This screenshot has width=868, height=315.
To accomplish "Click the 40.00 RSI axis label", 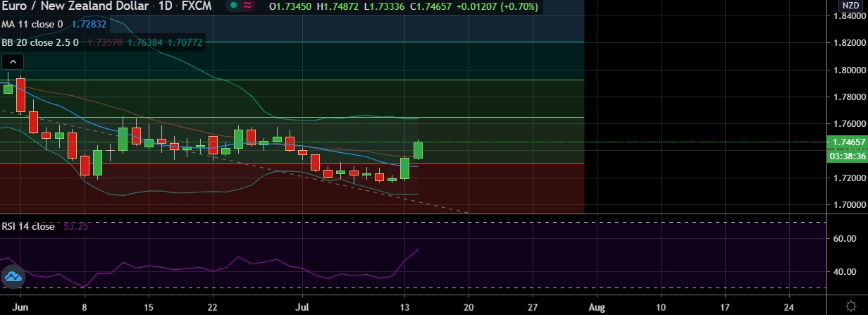I will (x=844, y=271).
